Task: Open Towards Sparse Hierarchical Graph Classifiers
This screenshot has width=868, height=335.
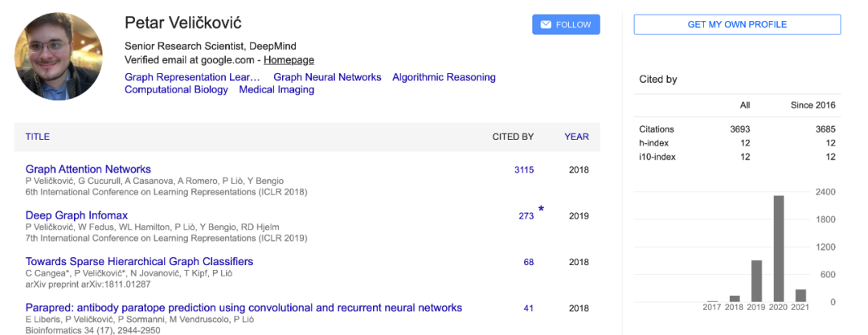Action: tap(139, 262)
